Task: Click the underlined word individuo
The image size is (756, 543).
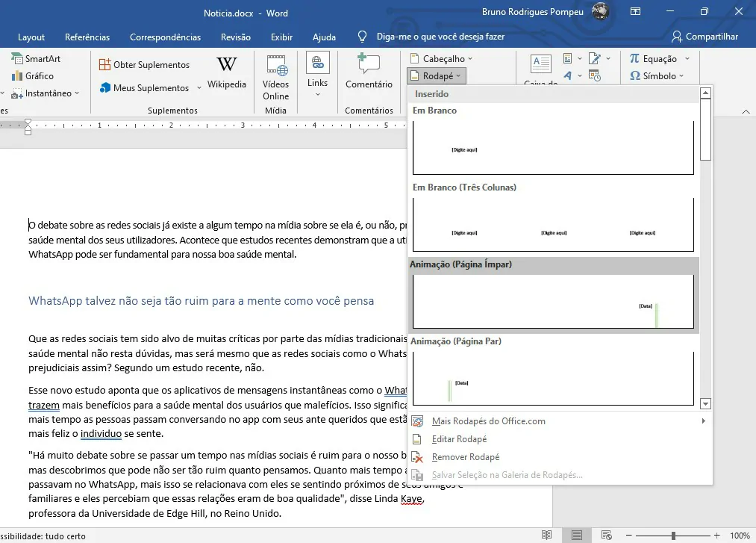Action: [x=101, y=433]
